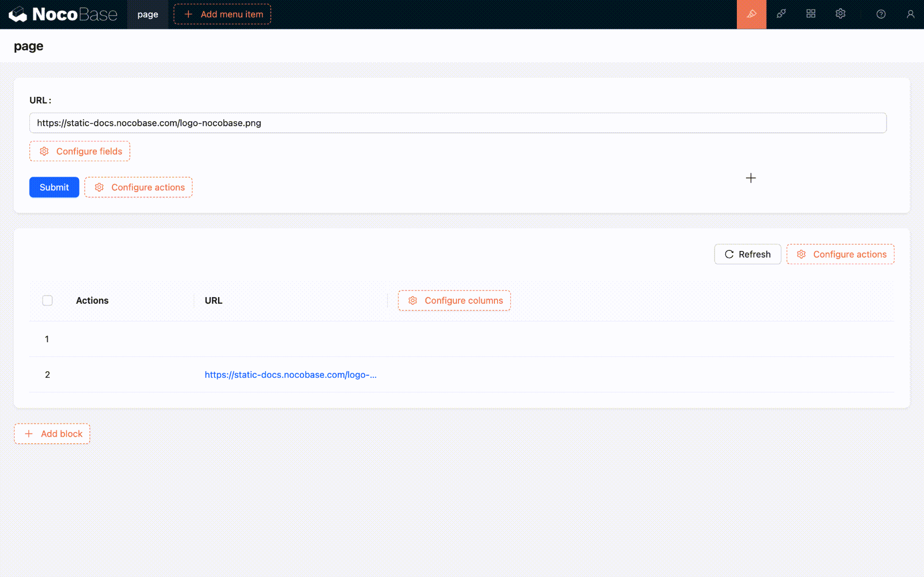924x577 pixels.
Task: Focus the URL input field
Action: [458, 123]
